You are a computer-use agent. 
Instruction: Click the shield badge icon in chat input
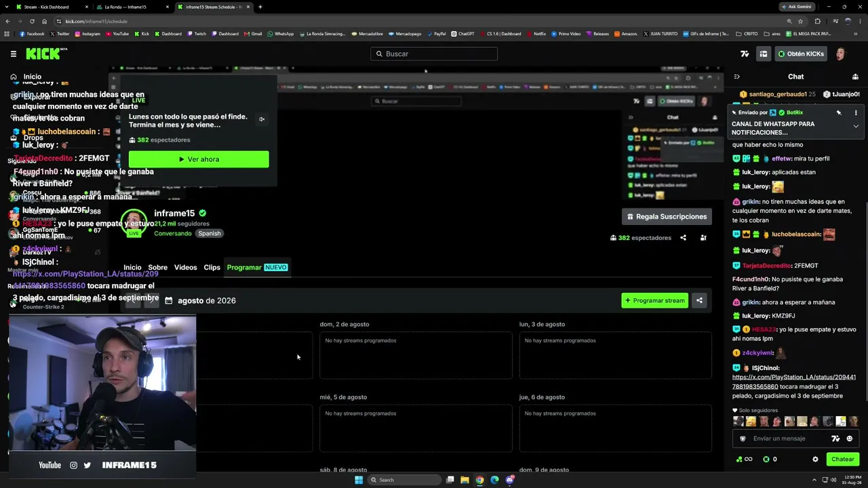coord(743,439)
